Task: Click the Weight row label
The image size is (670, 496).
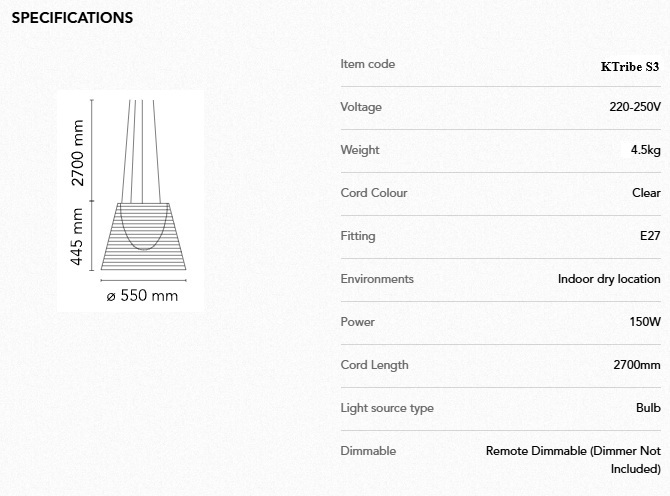Action: point(360,150)
